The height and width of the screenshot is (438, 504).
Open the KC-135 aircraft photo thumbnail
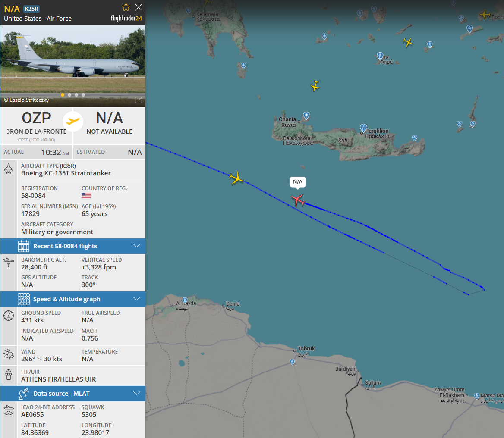[73, 66]
